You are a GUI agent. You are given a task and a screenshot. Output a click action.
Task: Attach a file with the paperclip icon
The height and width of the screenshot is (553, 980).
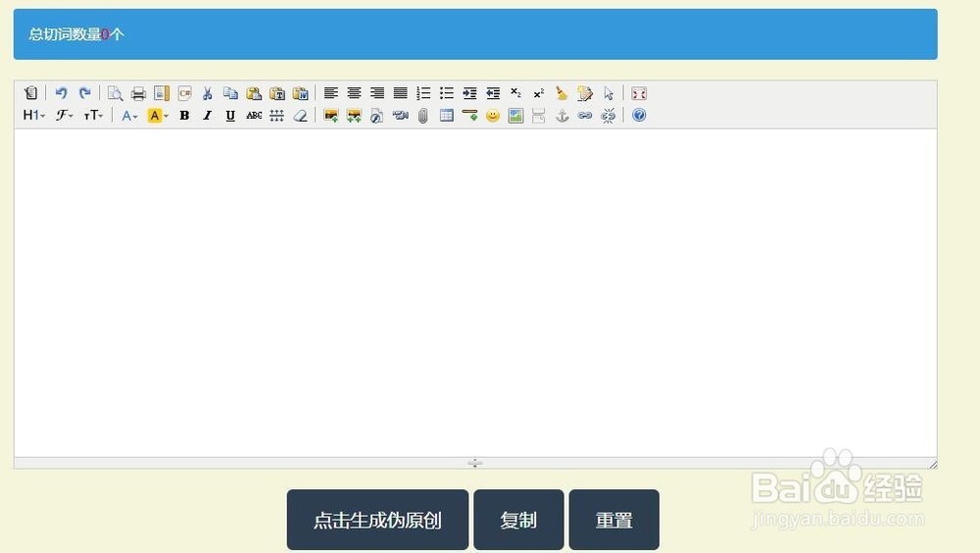point(423,115)
